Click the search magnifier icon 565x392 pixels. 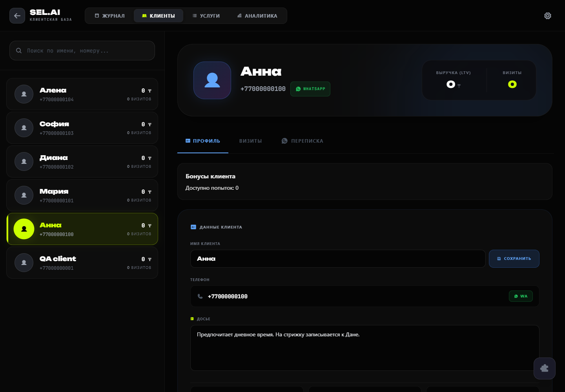click(x=19, y=51)
